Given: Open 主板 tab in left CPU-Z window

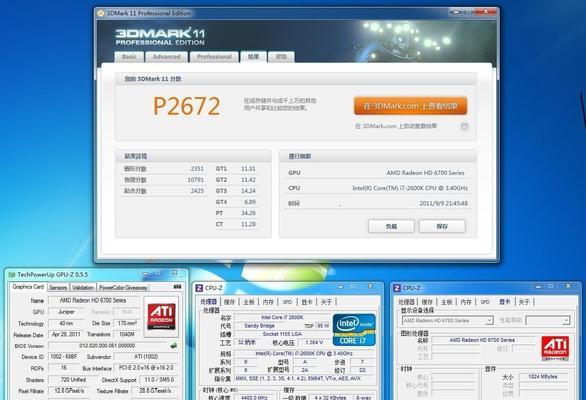Looking at the screenshot, I should (x=249, y=302).
